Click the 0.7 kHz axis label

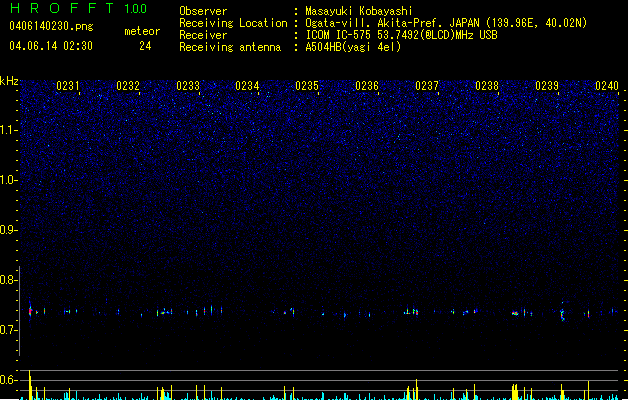[x=8, y=330]
